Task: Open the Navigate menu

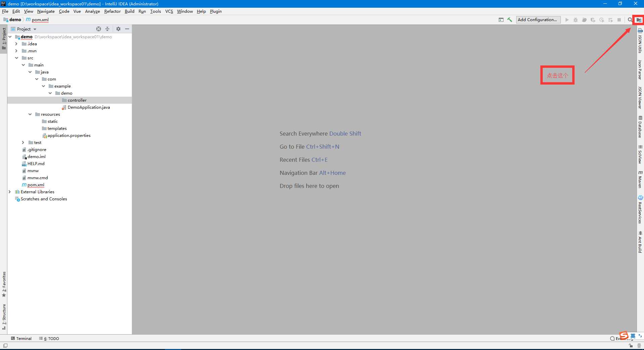Action: pyautogui.click(x=46, y=11)
